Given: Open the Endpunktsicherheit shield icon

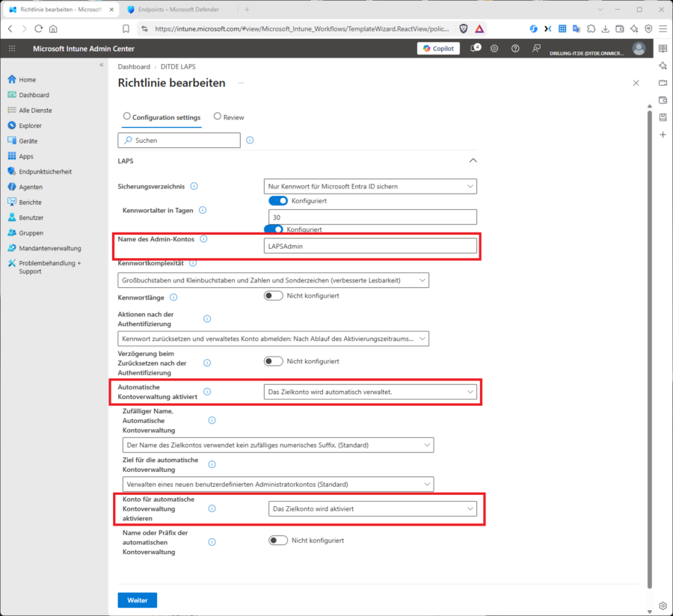Looking at the screenshot, I should (11, 171).
